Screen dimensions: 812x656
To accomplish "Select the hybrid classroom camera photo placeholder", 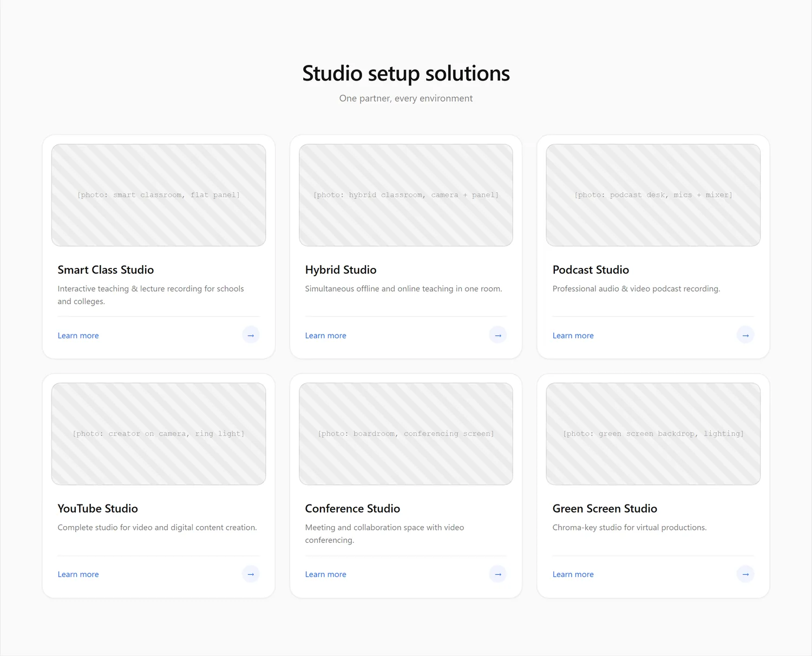I will [x=406, y=195].
